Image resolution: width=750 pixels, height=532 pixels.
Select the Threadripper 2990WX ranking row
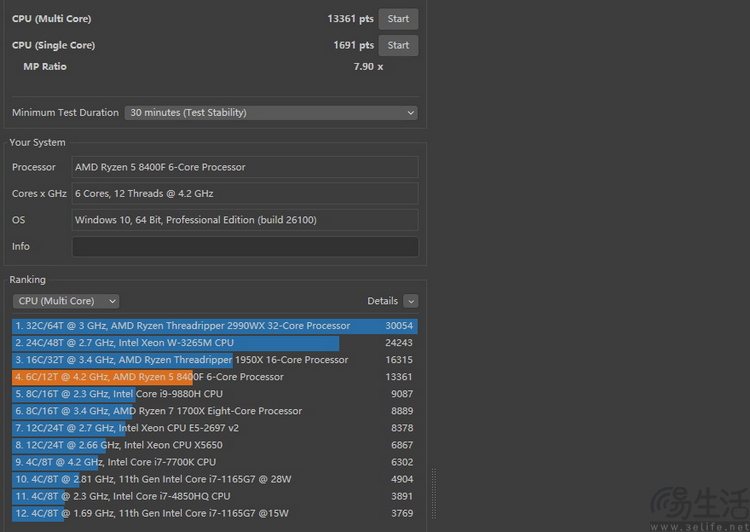215,326
